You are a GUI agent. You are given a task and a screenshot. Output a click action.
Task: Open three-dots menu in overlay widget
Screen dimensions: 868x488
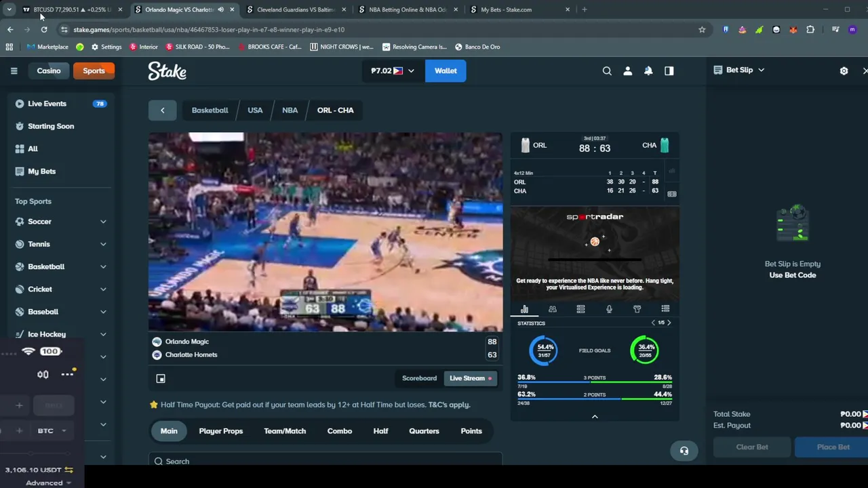pyautogui.click(x=67, y=374)
